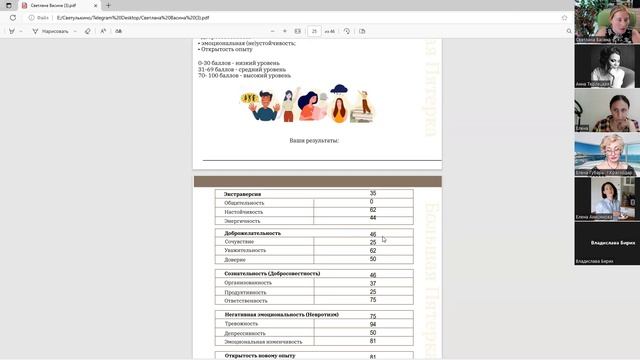Image resolution: width=640 pixels, height=360 pixels.
Task: Reload the PDF page
Action: tap(13, 18)
